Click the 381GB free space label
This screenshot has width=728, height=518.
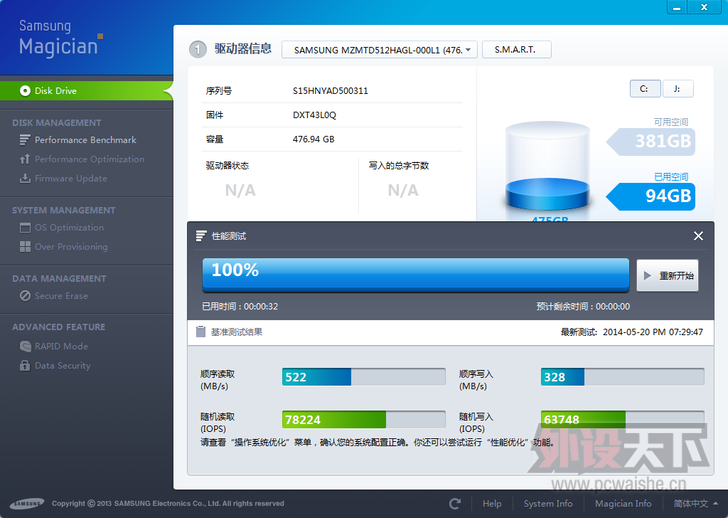651,141
